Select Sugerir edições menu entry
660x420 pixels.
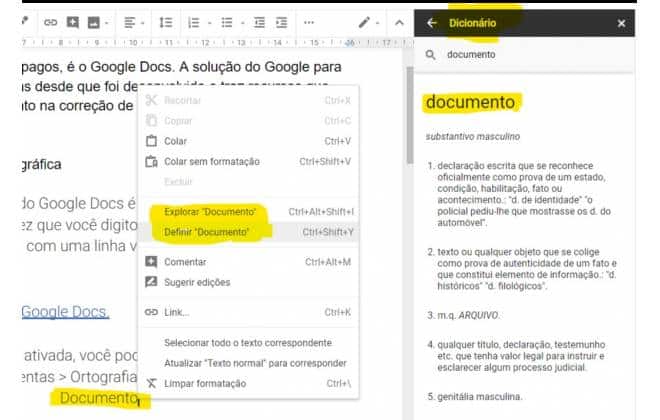tap(248, 282)
